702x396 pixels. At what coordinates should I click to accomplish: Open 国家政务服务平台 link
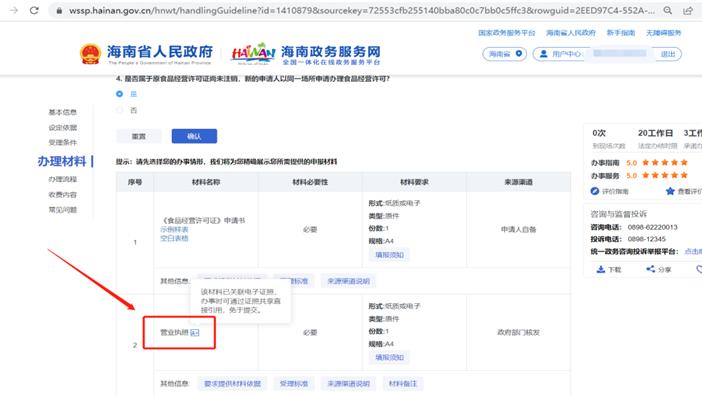pos(506,33)
